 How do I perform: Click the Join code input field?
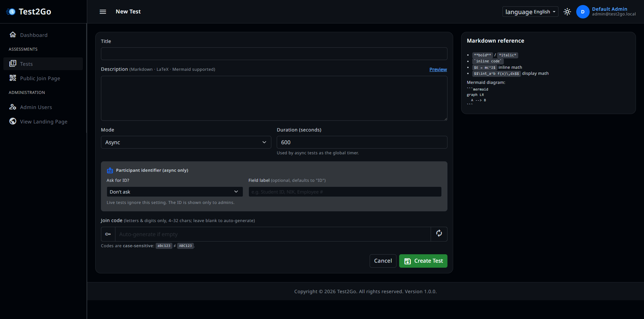273,234
